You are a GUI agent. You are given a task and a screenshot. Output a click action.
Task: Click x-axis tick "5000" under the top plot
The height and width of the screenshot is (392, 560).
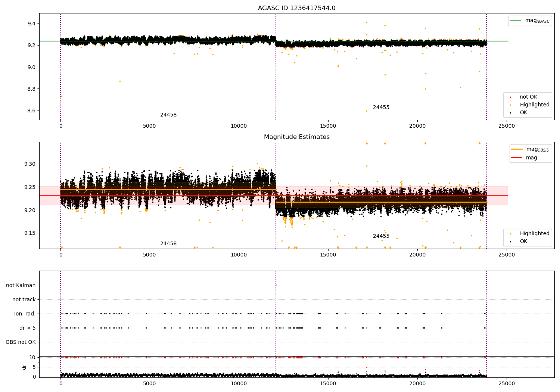tap(149, 126)
